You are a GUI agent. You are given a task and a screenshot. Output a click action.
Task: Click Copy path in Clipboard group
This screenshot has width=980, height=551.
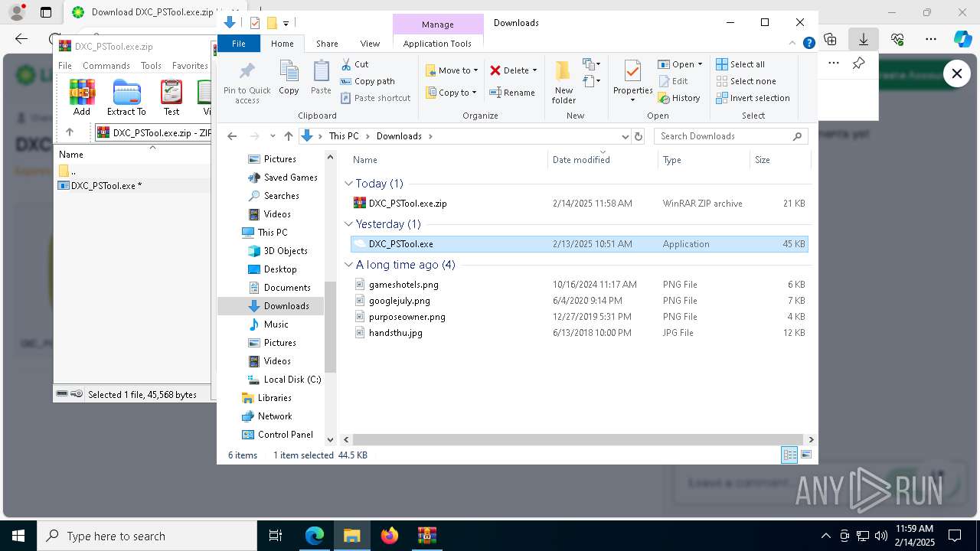(367, 81)
